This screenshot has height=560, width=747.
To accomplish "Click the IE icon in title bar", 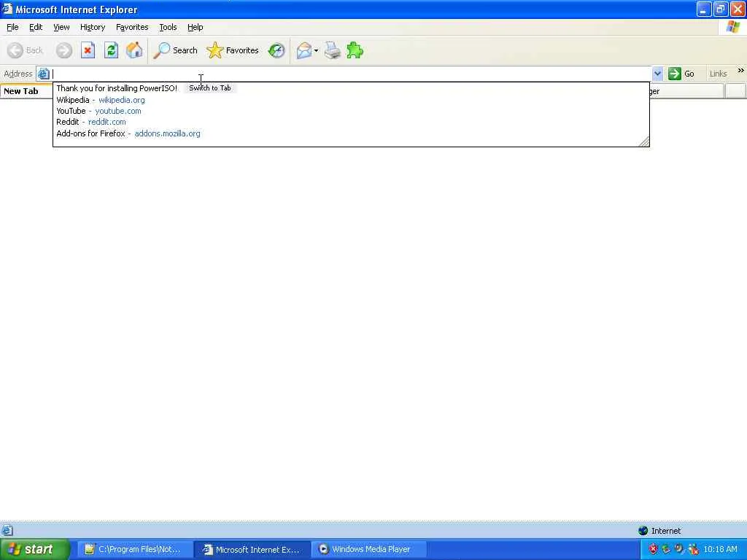I will pos(7,9).
